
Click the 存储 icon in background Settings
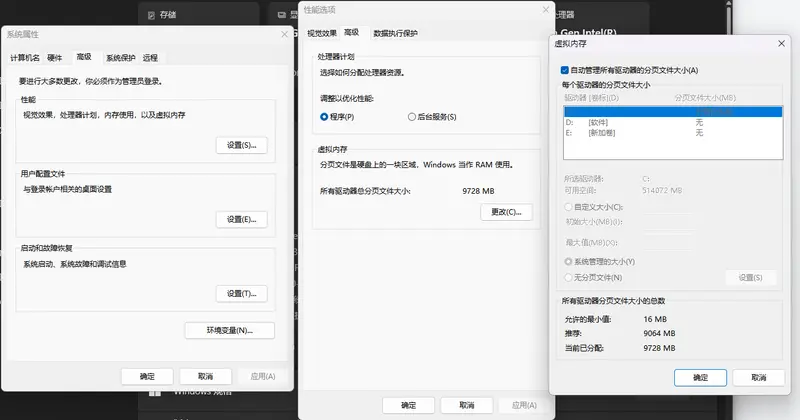(151, 15)
